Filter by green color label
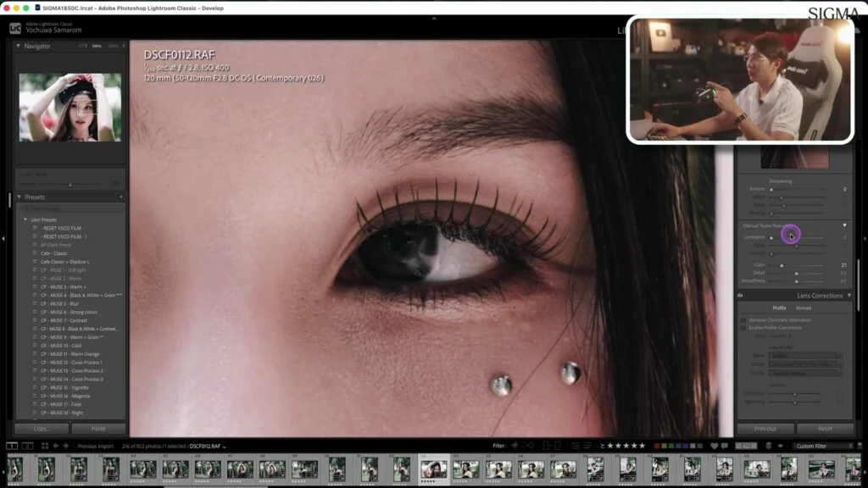 (x=671, y=446)
